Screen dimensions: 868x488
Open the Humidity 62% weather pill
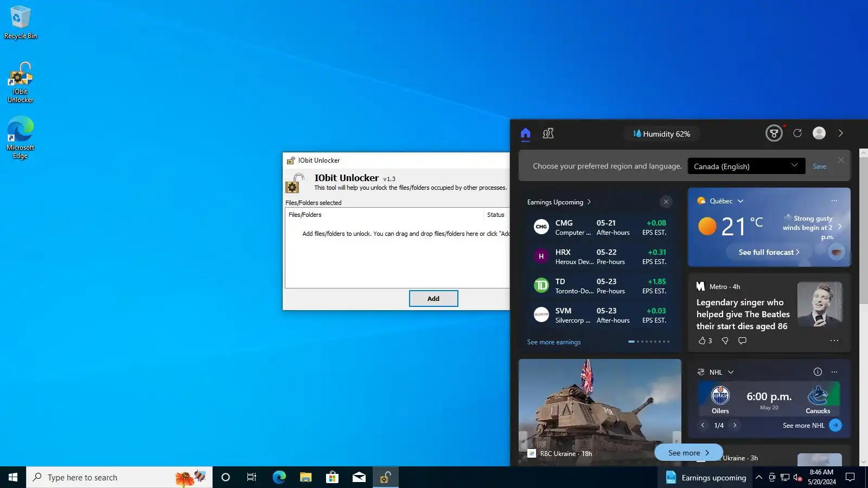pos(661,134)
